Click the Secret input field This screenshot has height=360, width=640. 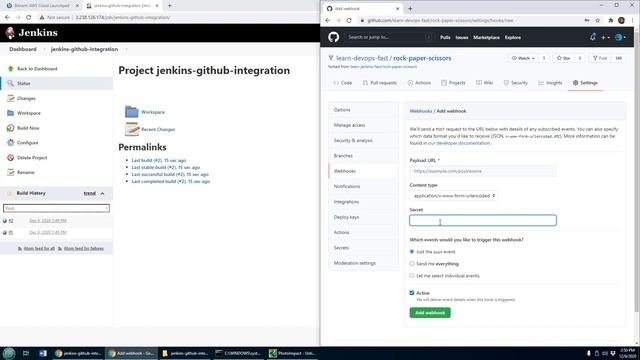point(483,220)
